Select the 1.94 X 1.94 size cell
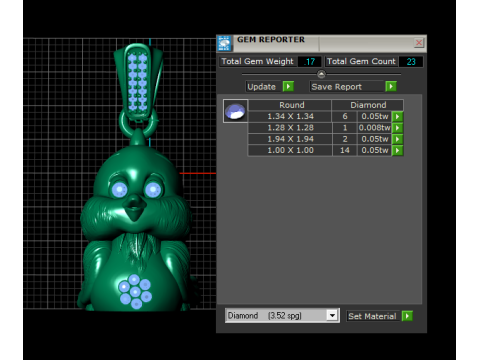Viewport: 480px width, 360px height. (x=290, y=139)
